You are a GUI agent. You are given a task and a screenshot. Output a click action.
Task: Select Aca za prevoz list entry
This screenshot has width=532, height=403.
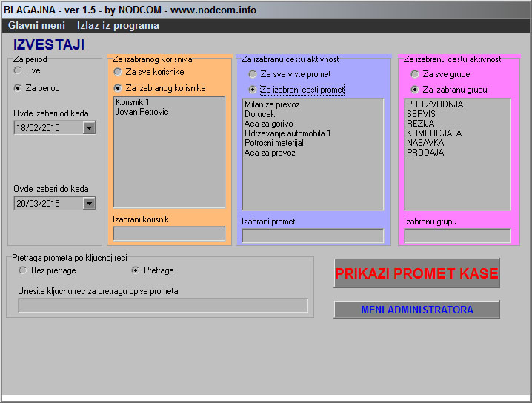click(x=313, y=153)
